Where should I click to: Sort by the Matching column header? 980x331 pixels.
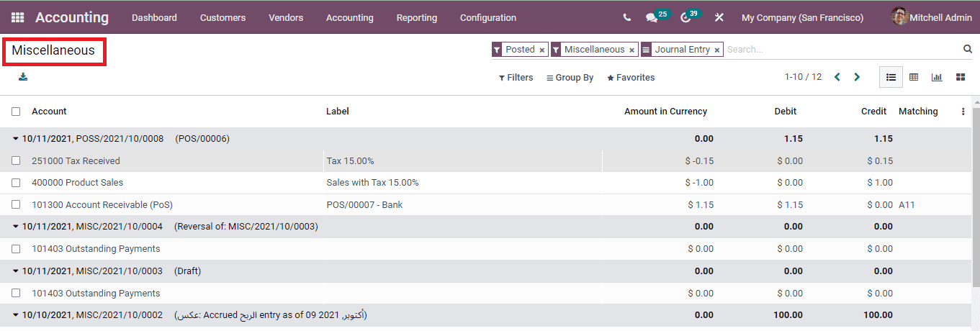click(x=918, y=112)
